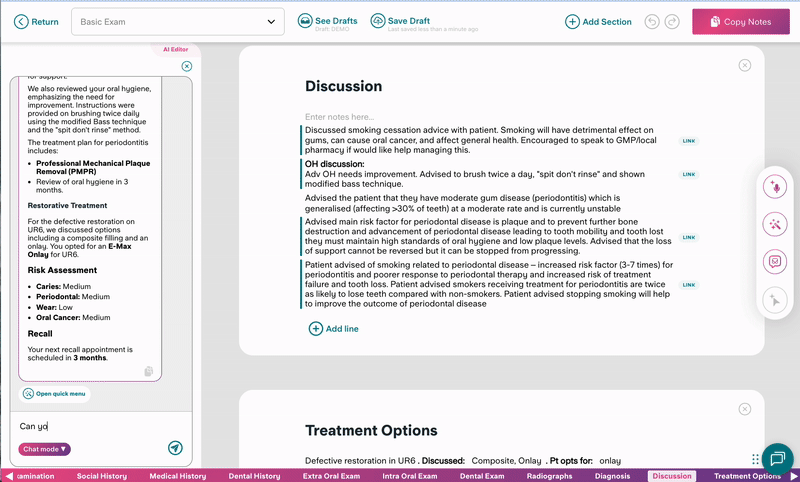Go to the Medical History tab
Viewport: 800px width, 482px height.
(177, 476)
